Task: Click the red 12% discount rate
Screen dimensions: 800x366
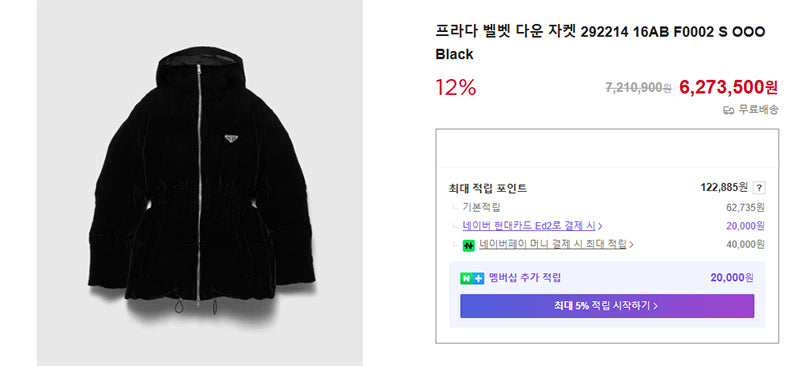Action: 456,88
